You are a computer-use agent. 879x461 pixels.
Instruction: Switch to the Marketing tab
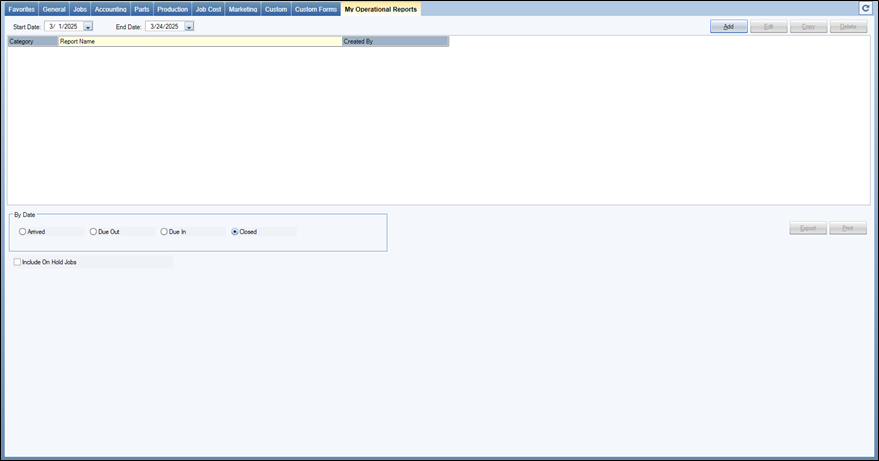tap(243, 9)
